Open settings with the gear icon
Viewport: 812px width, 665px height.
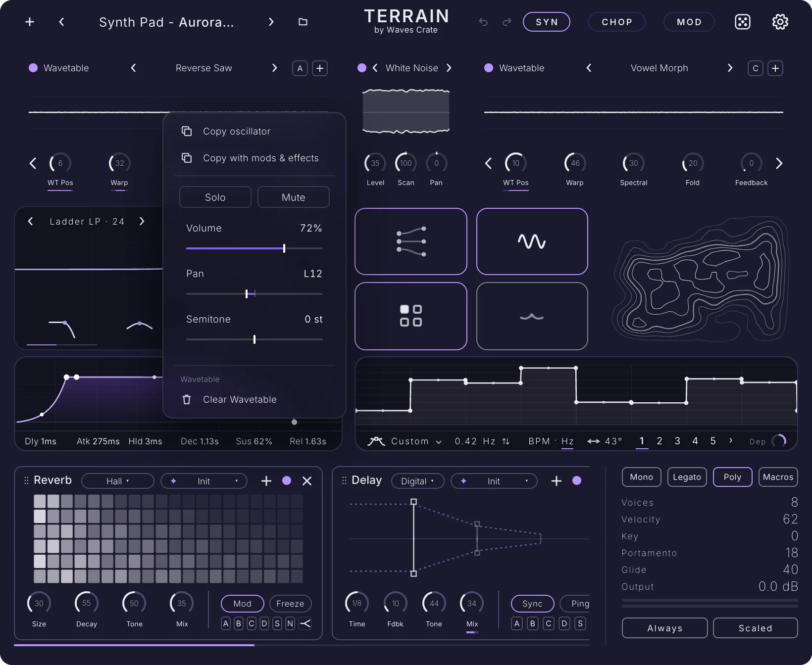[x=780, y=22]
